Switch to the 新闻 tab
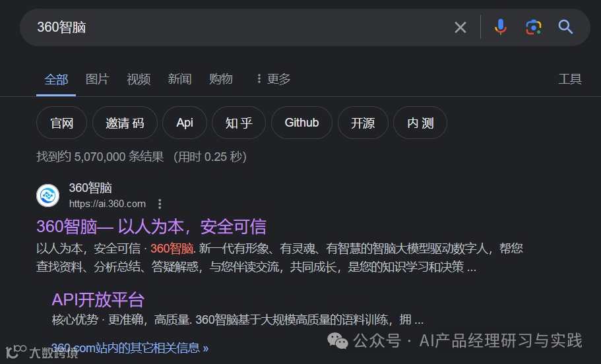This screenshot has width=601, height=364. (x=179, y=79)
